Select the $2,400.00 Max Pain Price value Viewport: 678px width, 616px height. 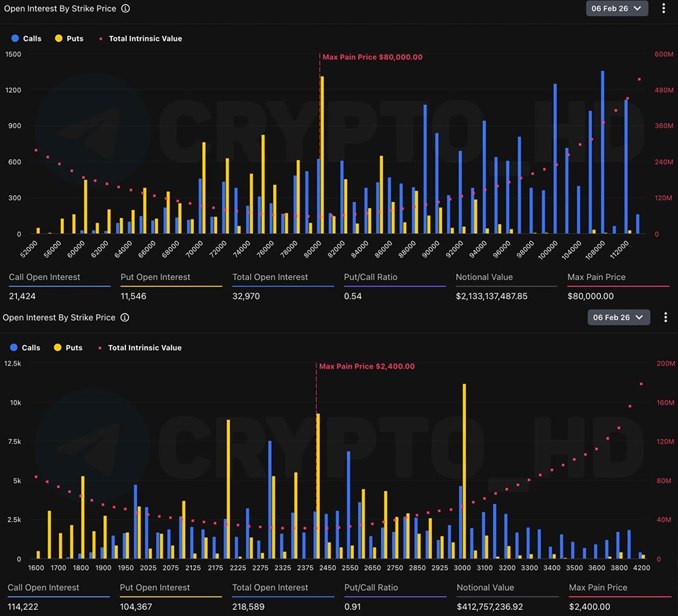[589, 607]
